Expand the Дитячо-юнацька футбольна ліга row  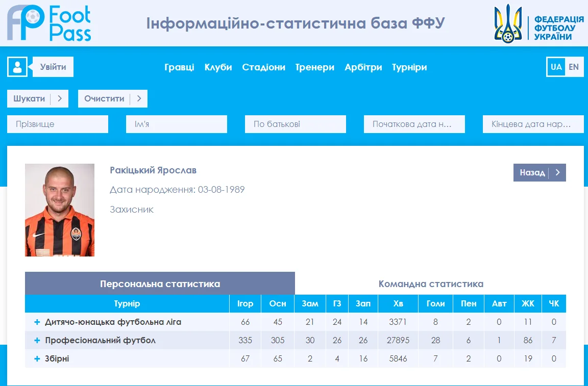point(37,322)
